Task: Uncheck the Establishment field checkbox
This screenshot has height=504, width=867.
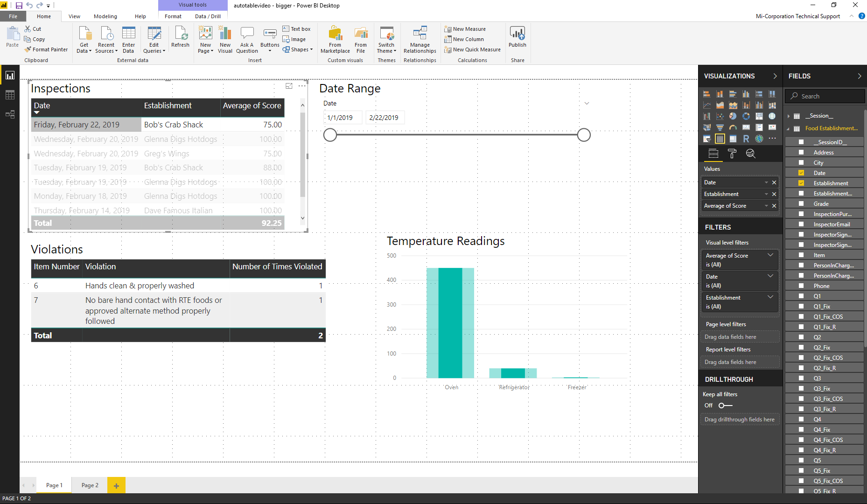Action: [x=801, y=183]
